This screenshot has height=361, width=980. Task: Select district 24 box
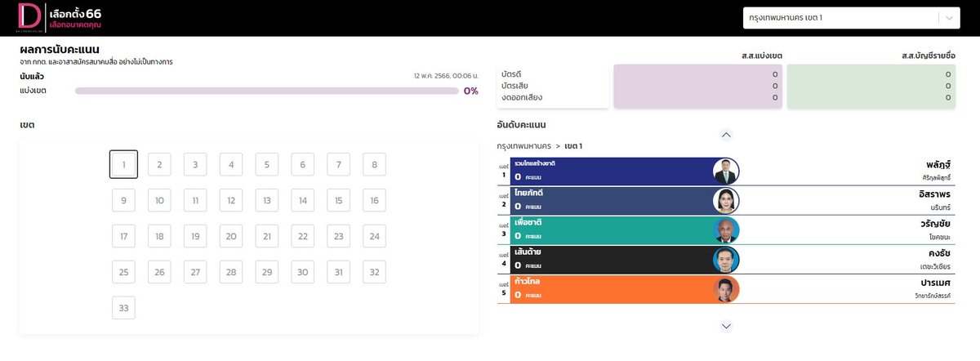click(375, 236)
